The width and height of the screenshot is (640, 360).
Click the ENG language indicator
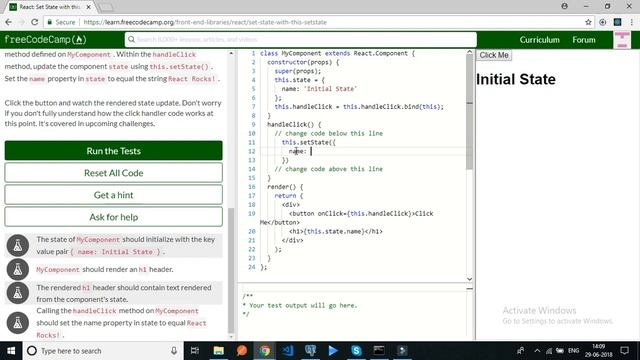[573, 351]
